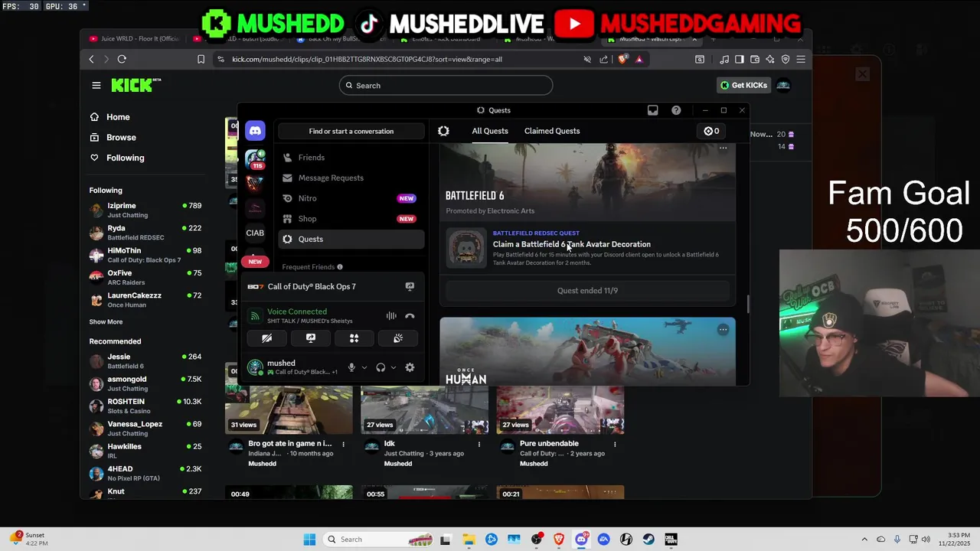Viewport: 980px width, 551px height.
Task: Open options menu for Idk clip
Action: click(479, 444)
